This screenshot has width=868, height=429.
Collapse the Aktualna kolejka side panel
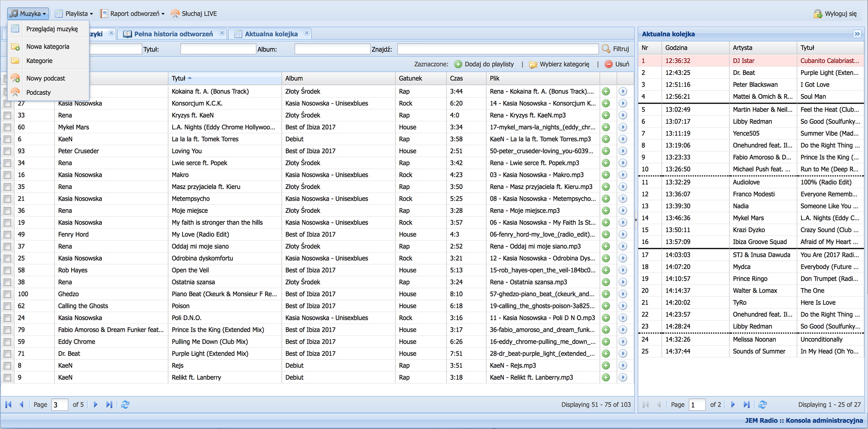click(857, 34)
